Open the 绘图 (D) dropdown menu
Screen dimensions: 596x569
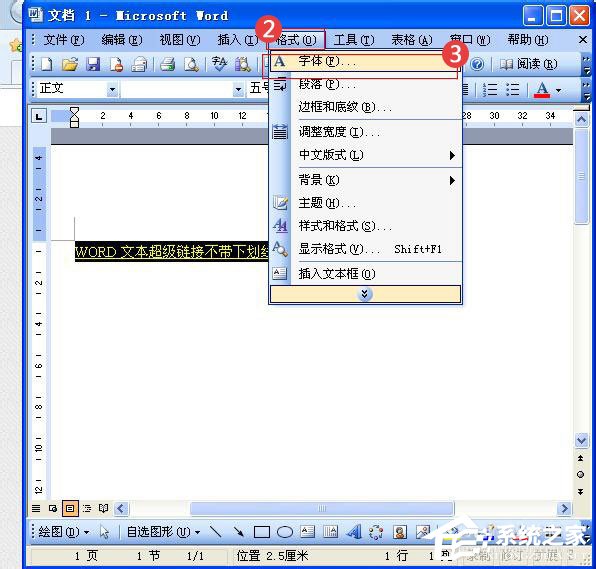tap(63, 531)
